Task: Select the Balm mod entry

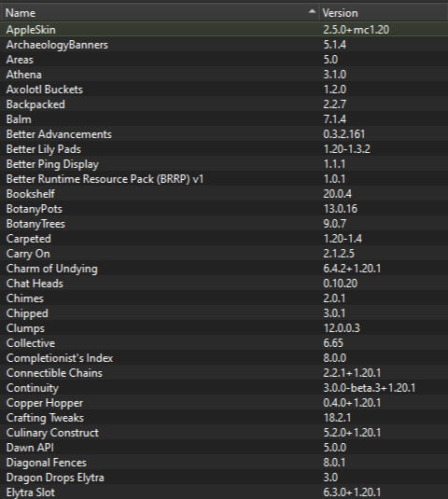Action: [224, 119]
